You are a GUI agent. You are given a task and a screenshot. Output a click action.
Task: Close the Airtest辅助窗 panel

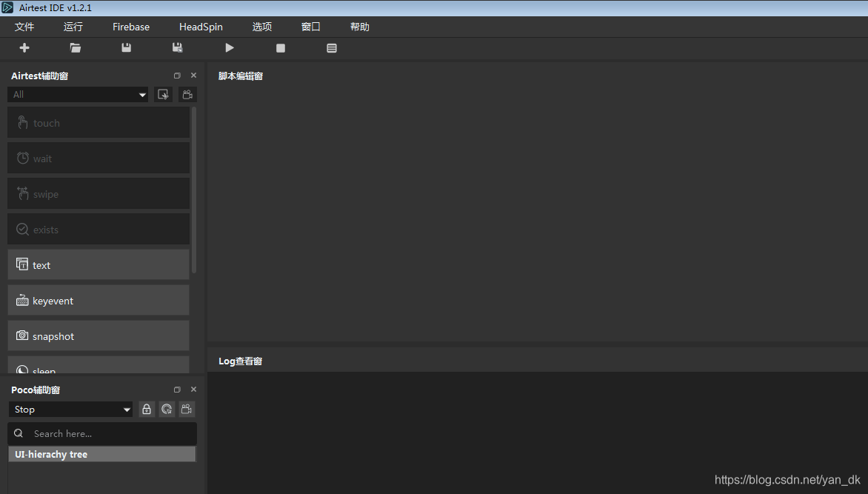(x=193, y=76)
